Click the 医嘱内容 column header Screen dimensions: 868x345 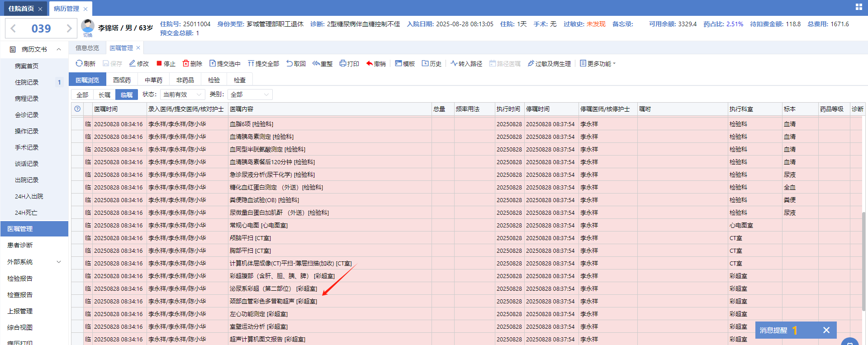[330, 109]
